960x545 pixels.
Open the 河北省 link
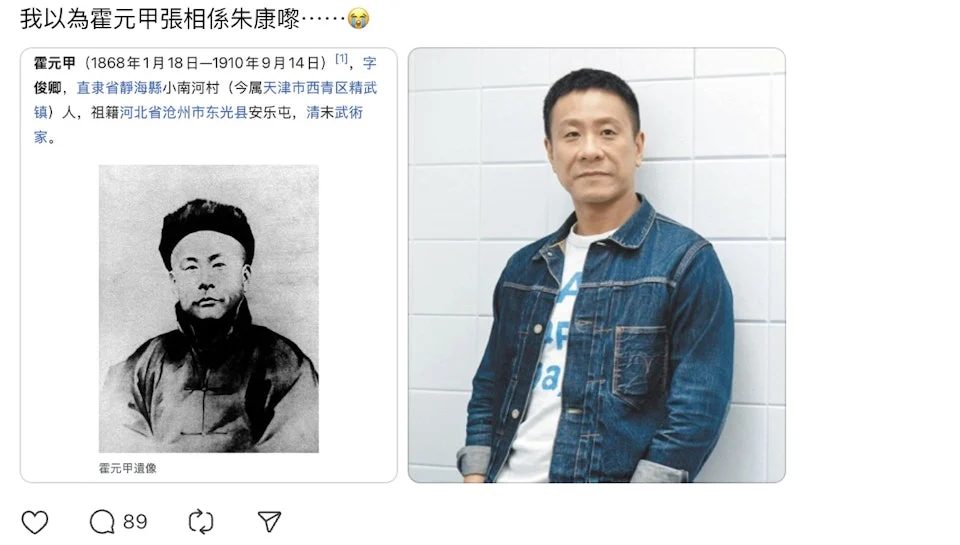140,113
